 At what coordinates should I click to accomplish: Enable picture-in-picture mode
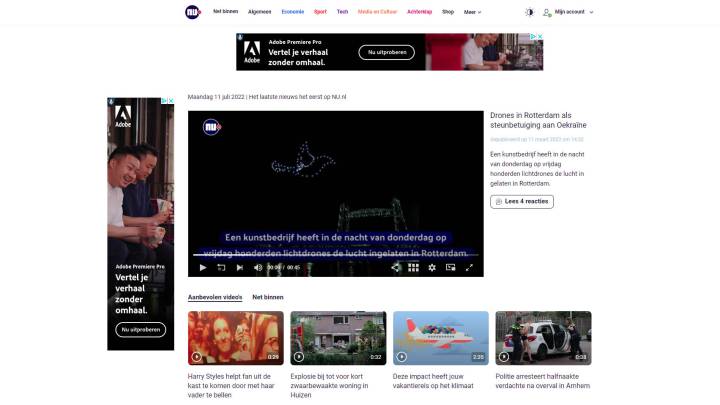[x=450, y=267]
